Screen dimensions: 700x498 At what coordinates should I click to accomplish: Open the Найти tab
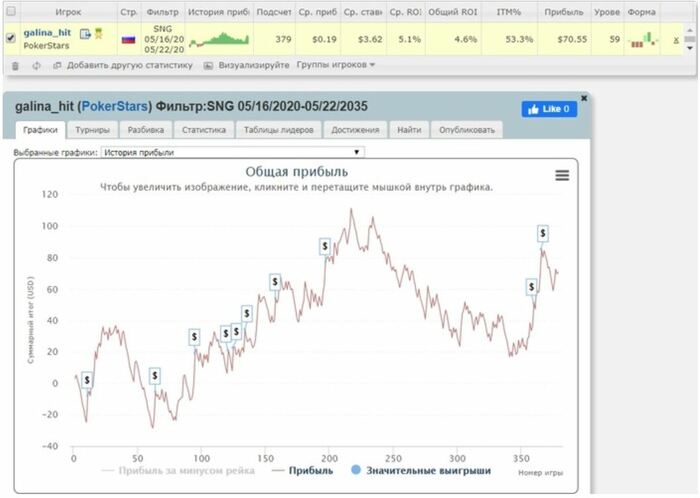[409, 130]
